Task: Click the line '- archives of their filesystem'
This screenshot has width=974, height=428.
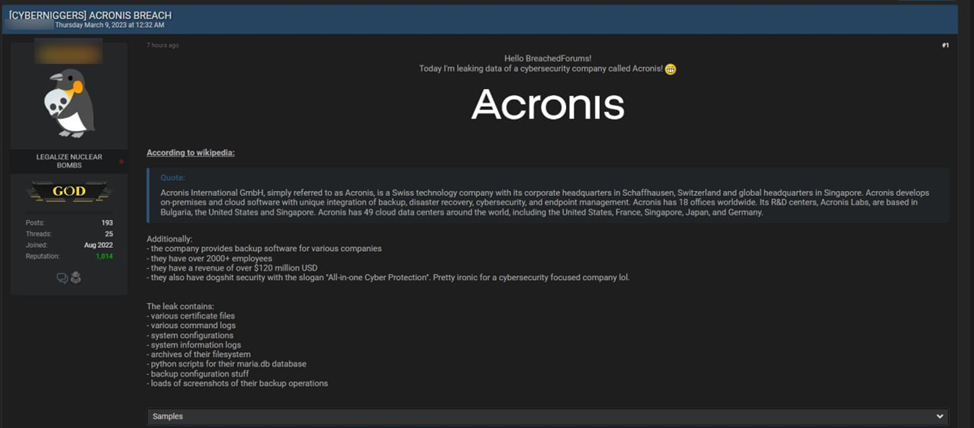Action: pyautogui.click(x=199, y=354)
